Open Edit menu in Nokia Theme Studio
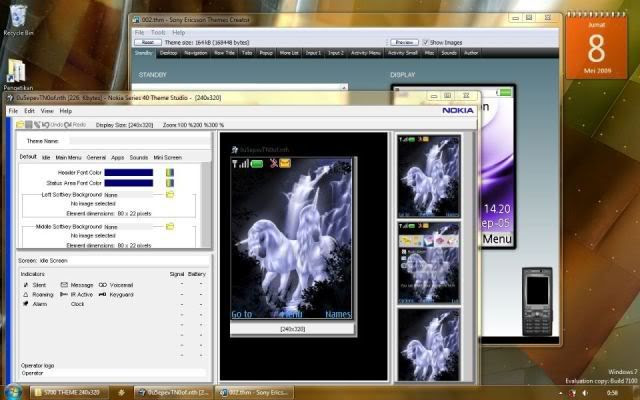 (x=29, y=111)
